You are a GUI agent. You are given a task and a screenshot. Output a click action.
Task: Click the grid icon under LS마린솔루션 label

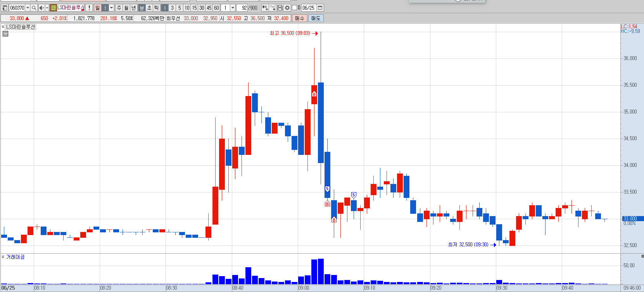[x=5, y=34]
